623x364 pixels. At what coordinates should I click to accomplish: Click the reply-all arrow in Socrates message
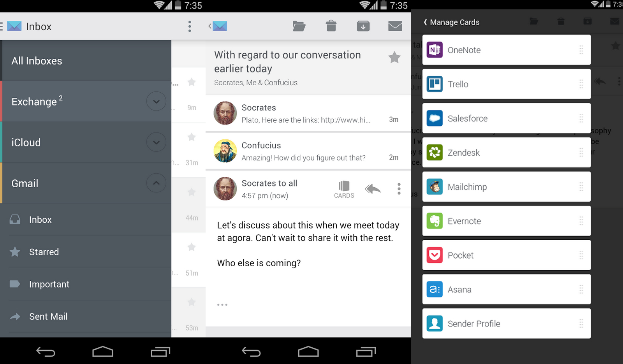click(x=373, y=189)
